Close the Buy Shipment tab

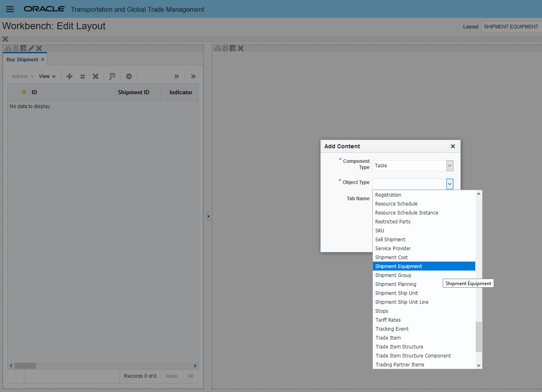pos(43,59)
